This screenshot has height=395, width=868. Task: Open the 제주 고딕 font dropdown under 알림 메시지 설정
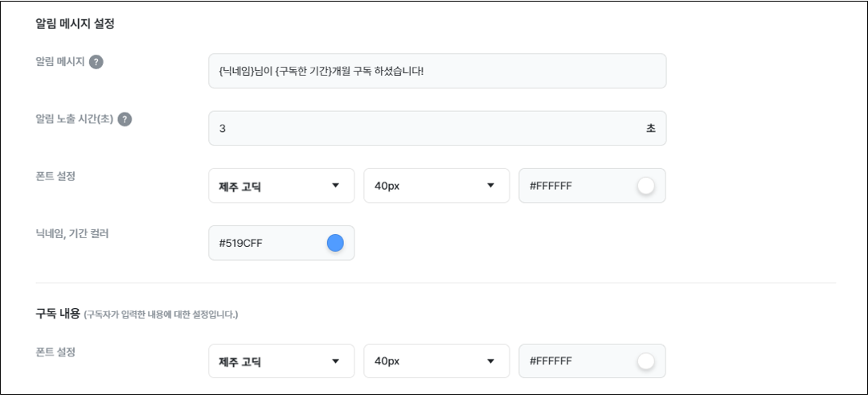[282, 186]
